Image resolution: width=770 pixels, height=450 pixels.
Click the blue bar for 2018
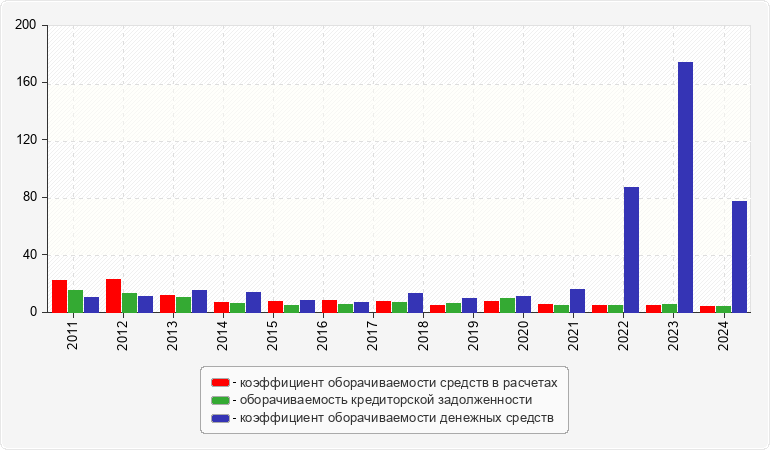(x=415, y=303)
